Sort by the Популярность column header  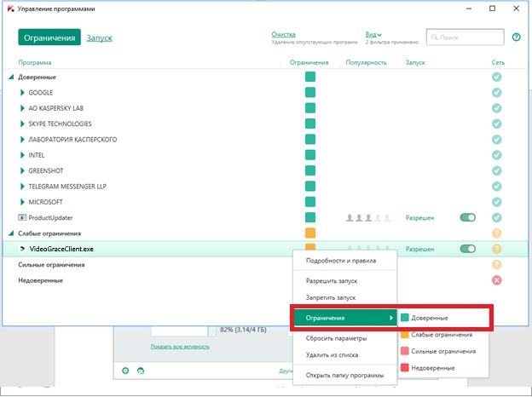click(x=366, y=62)
